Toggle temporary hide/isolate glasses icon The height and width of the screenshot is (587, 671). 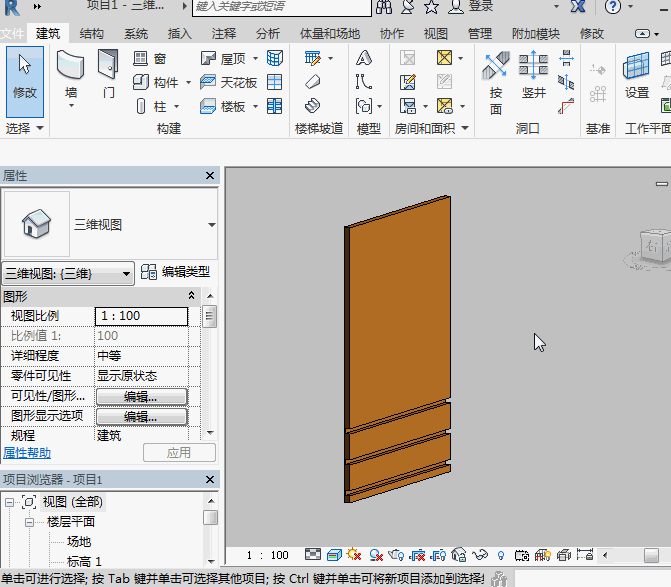click(480, 555)
